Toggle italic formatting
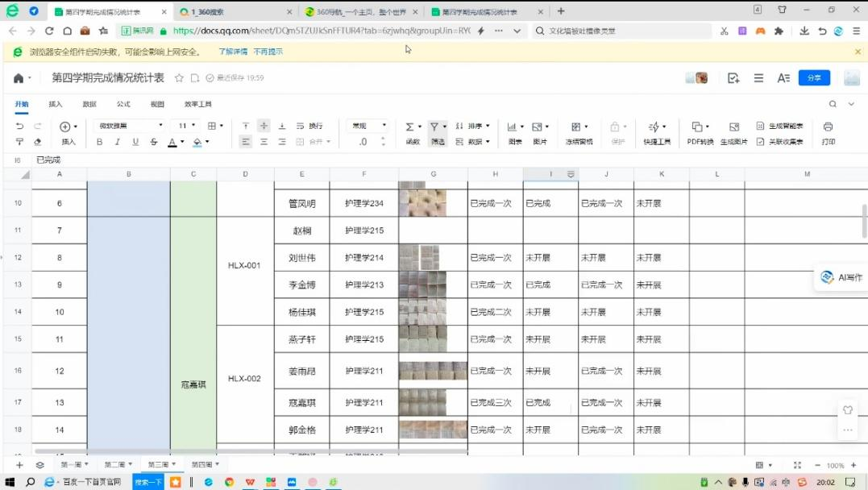This screenshot has height=490, width=868. (118, 142)
